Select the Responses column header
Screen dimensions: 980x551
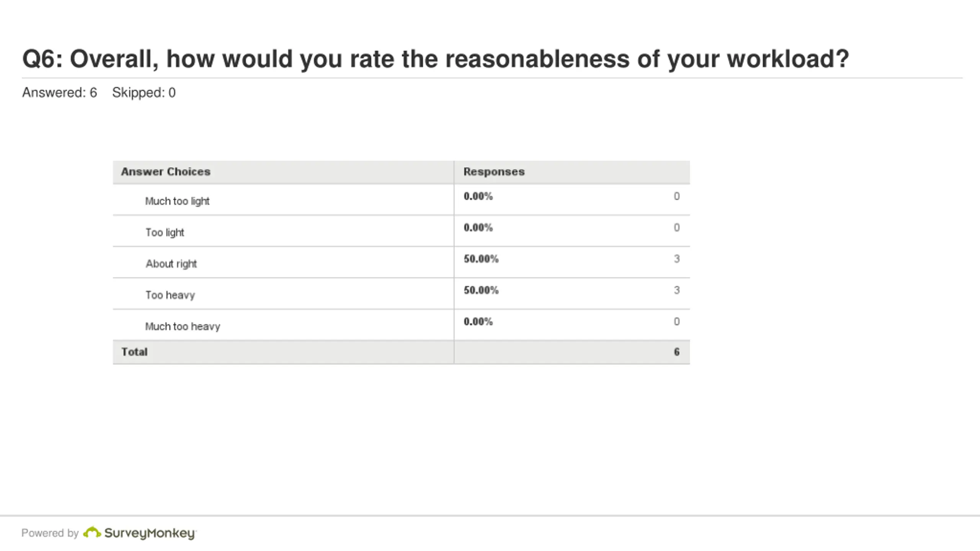(494, 172)
